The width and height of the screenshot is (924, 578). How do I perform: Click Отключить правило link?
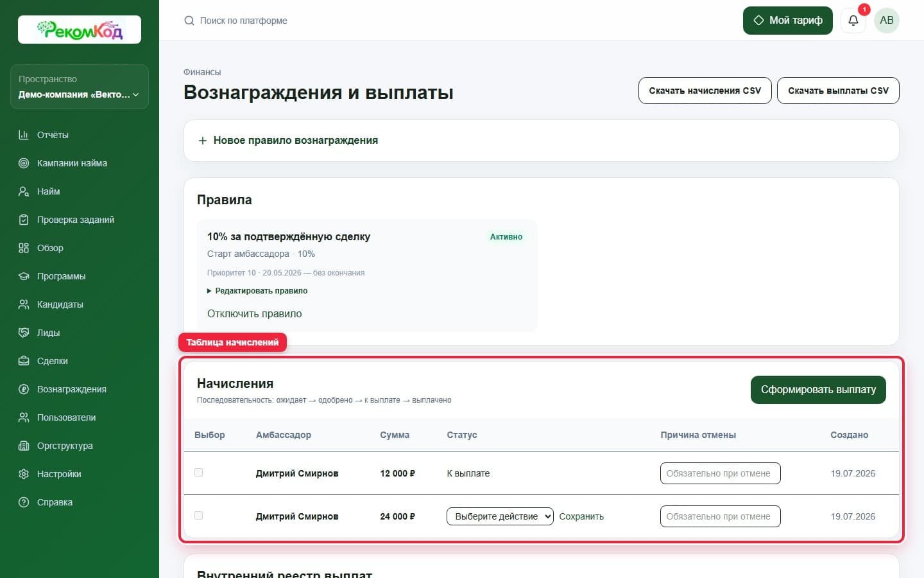pyautogui.click(x=254, y=314)
